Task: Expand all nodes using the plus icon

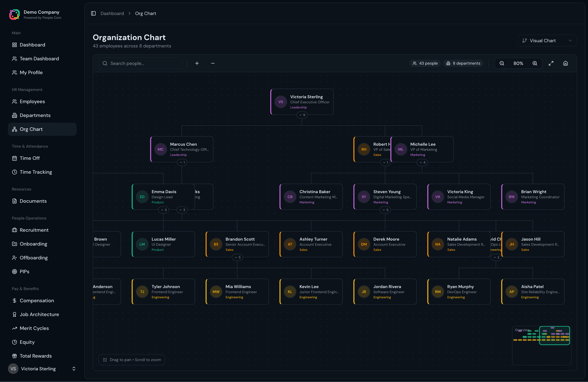Action: (x=197, y=63)
